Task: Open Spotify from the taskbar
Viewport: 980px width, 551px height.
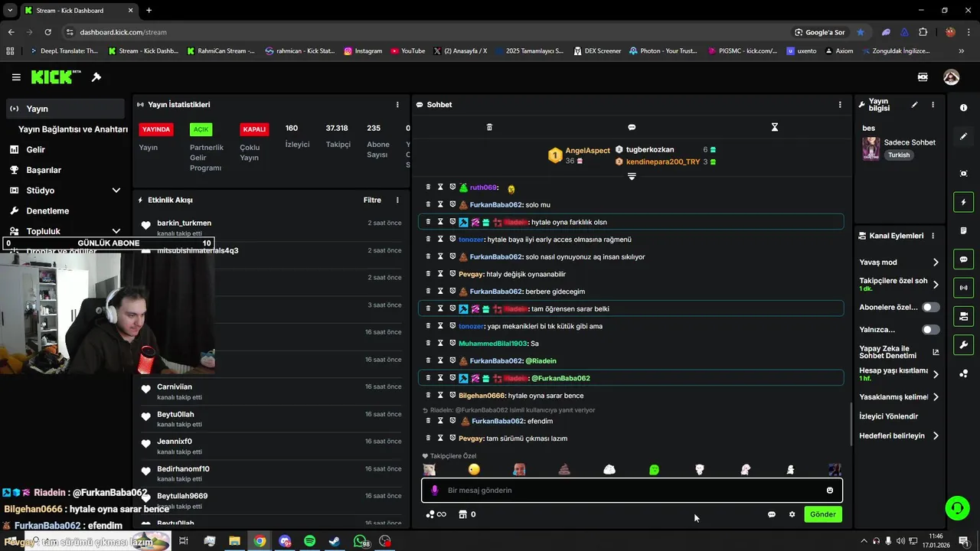Action: coord(309,541)
